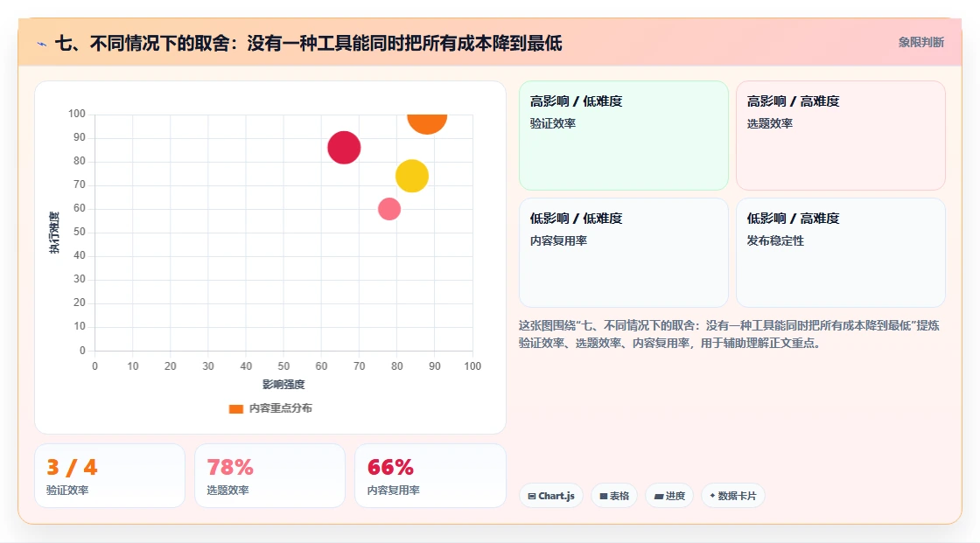Click the 3 / 4 stat value
Image resolution: width=980 pixels, height=543 pixels.
click(72, 468)
